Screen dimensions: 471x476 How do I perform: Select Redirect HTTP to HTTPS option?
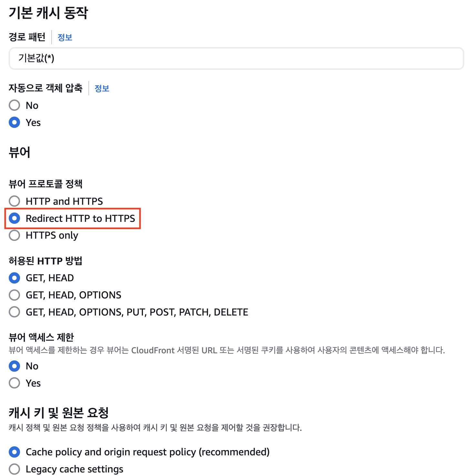click(15, 218)
